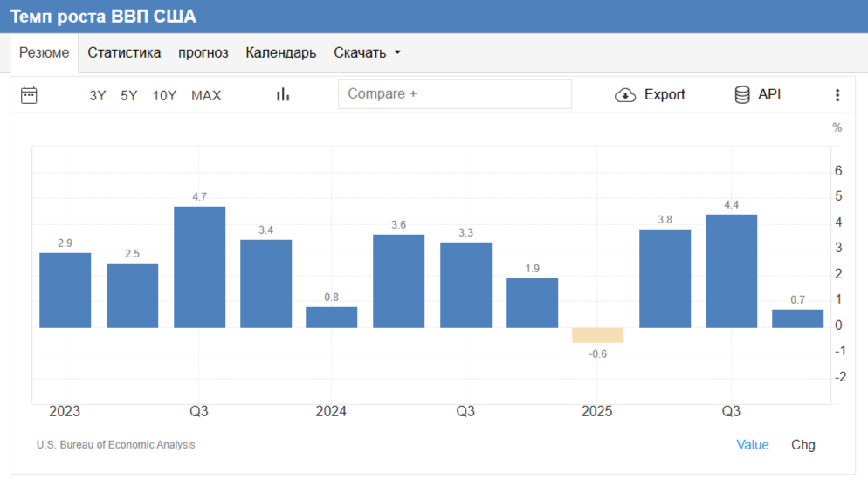Change chart type with bar chart icon
The image size is (868, 487).
tap(283, 94)
